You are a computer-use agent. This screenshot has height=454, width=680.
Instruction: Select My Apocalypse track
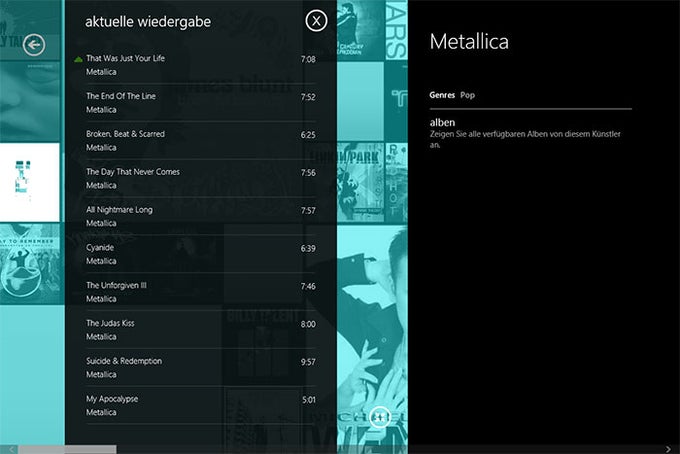pyautogui.click(x=201, y=405)
